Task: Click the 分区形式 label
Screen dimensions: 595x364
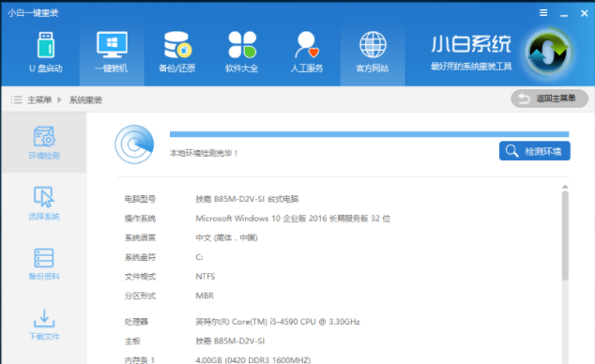Action: tap(140, 296)
